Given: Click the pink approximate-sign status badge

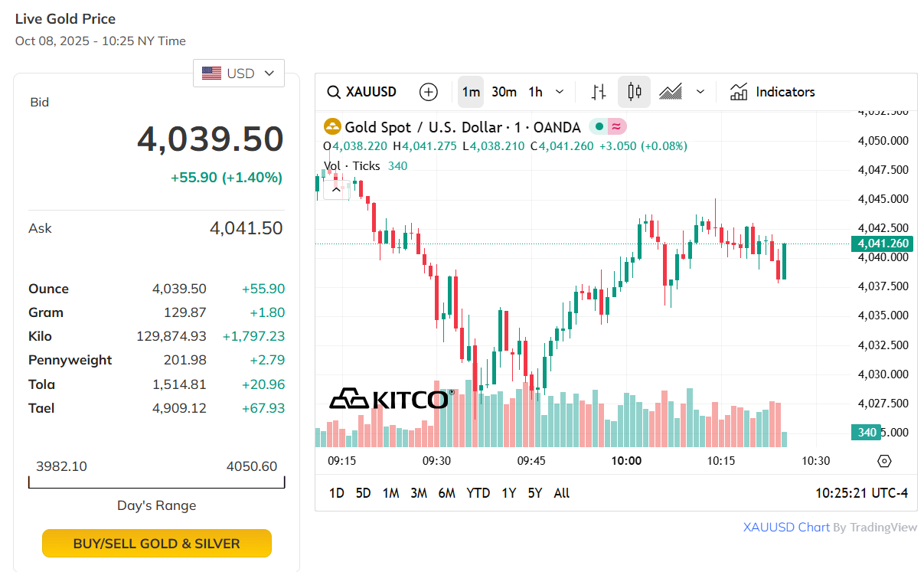Looking at the screenshot, I should pos(617,127).
